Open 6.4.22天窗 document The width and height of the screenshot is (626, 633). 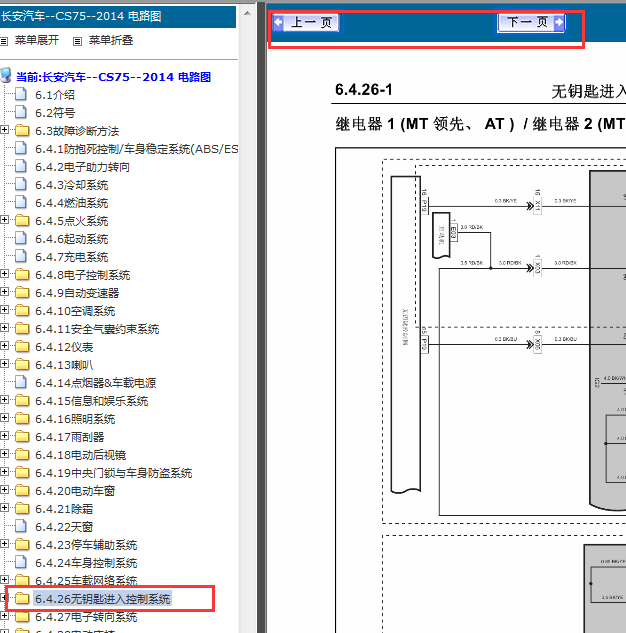coord(64,527)
